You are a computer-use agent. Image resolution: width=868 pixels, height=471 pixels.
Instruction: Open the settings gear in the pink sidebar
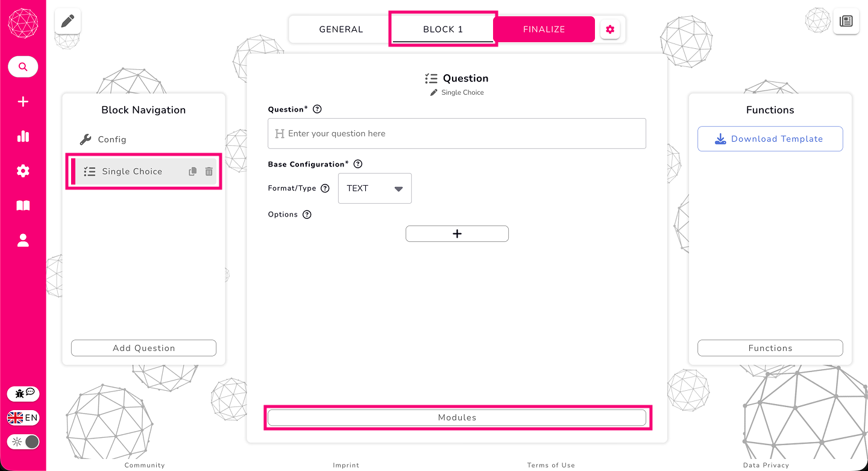pos(23,171)
